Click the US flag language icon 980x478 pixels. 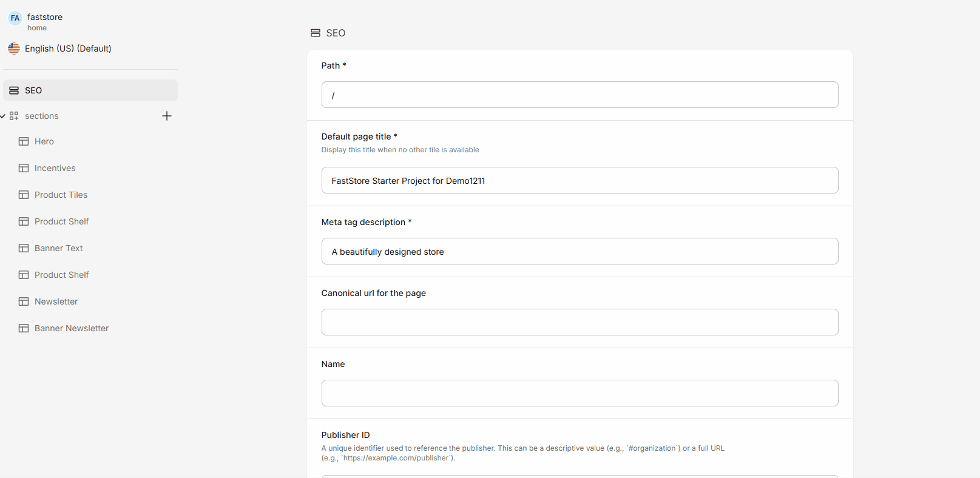[x=14, y=49]
